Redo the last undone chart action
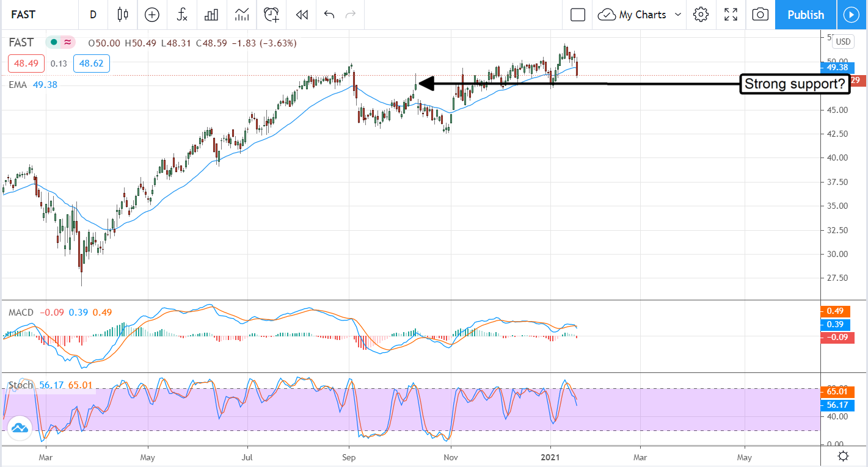868x467 pixels. click(350, 15)
